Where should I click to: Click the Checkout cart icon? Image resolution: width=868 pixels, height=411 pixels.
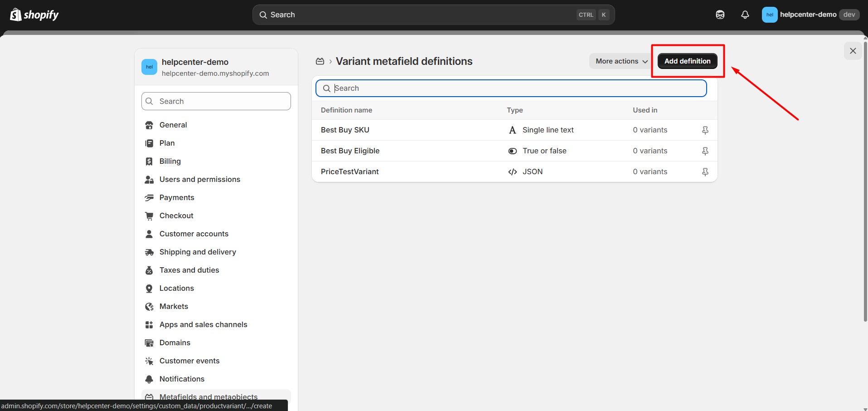(149, 216)
